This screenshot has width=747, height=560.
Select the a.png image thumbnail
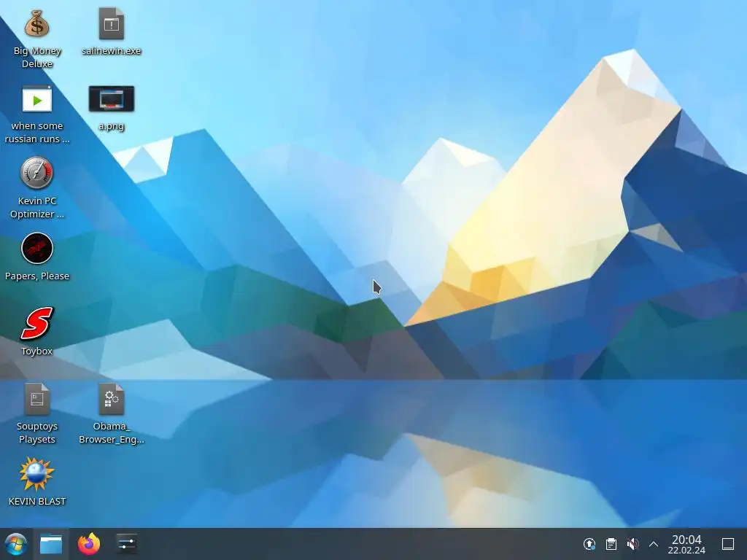112,98
